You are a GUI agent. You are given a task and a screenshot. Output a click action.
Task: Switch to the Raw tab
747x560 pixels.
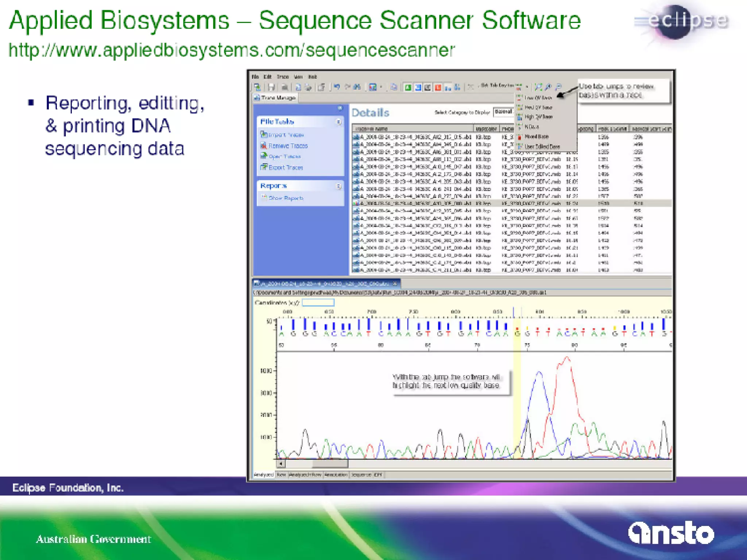pos(281,475)
